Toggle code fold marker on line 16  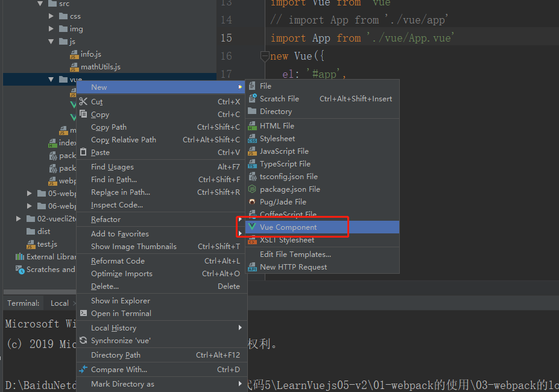tap(265, 56)
